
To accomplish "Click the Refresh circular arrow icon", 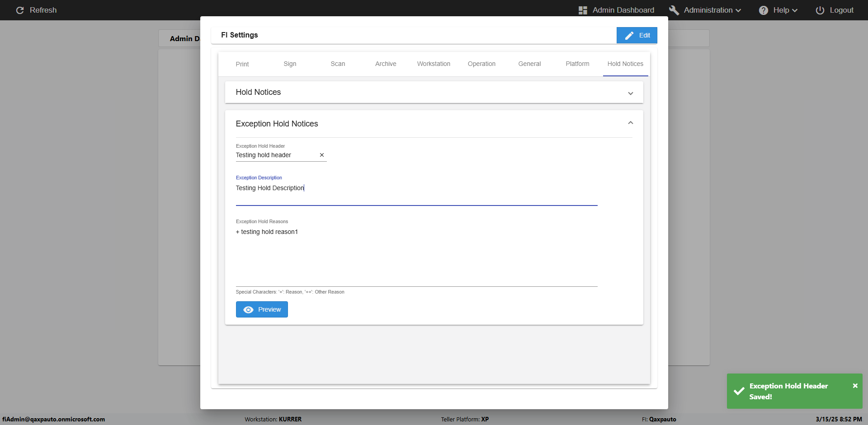I will pos(20,10).
